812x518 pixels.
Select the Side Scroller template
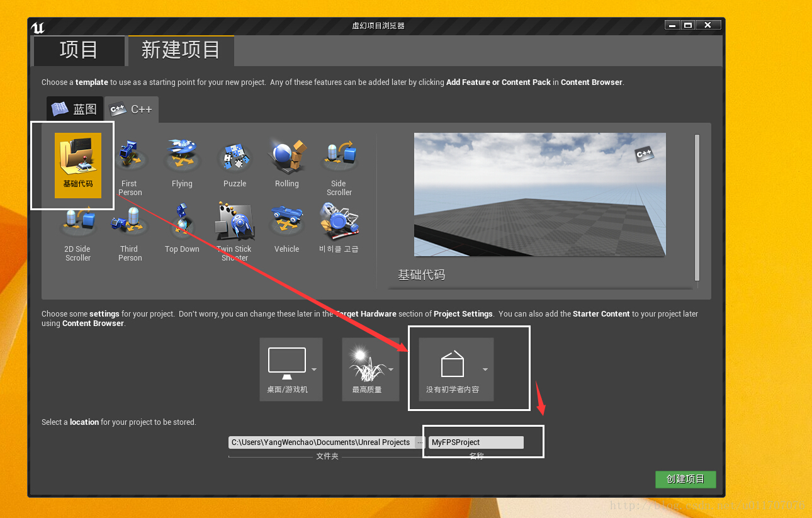tap(339, 167)
